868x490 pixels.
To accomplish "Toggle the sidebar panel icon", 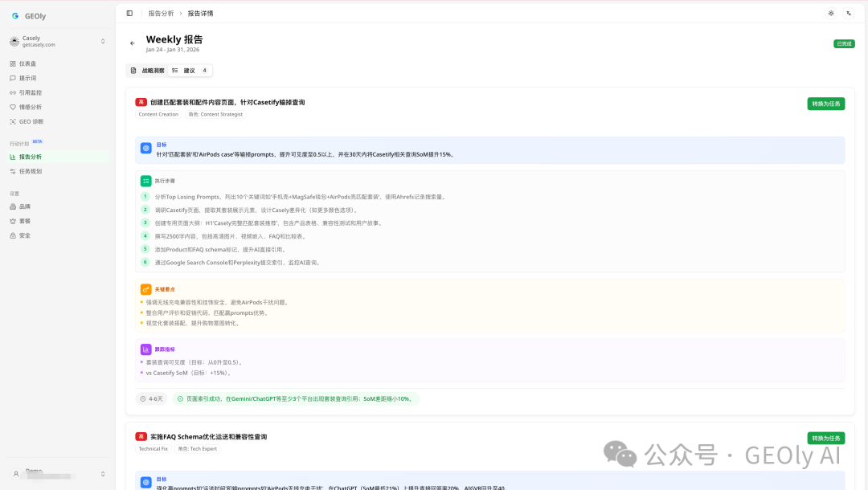I will pyautogui.click(x=129, y=14).
